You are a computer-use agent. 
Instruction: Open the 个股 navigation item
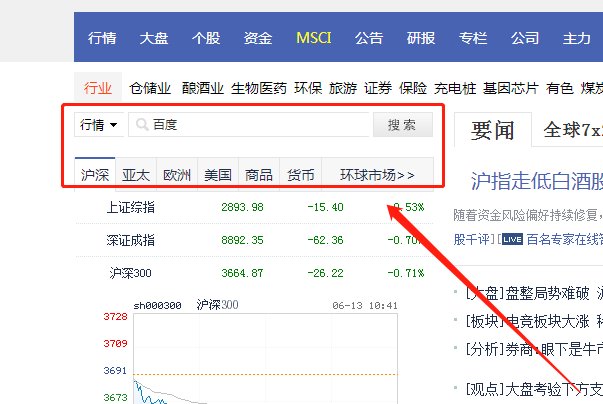[206, 38]
